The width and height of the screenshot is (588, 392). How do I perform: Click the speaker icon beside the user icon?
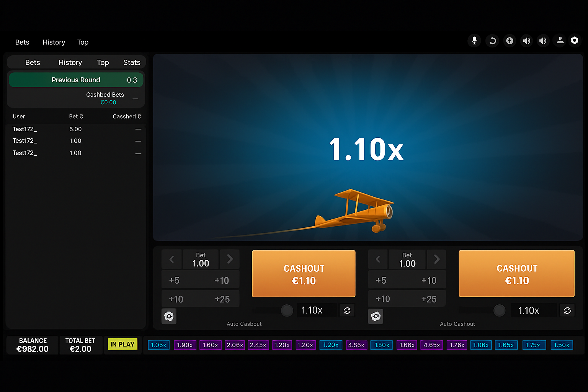click(x=543, y=41)
